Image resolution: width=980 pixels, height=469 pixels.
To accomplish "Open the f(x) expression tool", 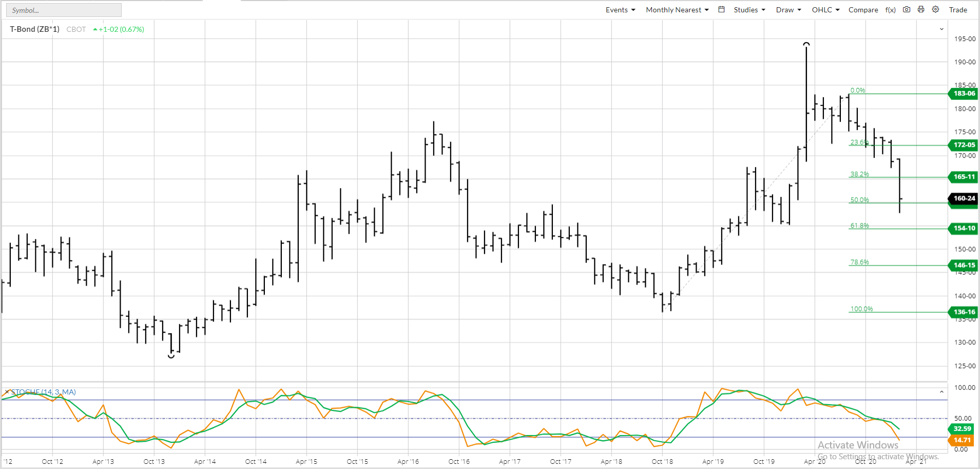I will click(891, 10).
